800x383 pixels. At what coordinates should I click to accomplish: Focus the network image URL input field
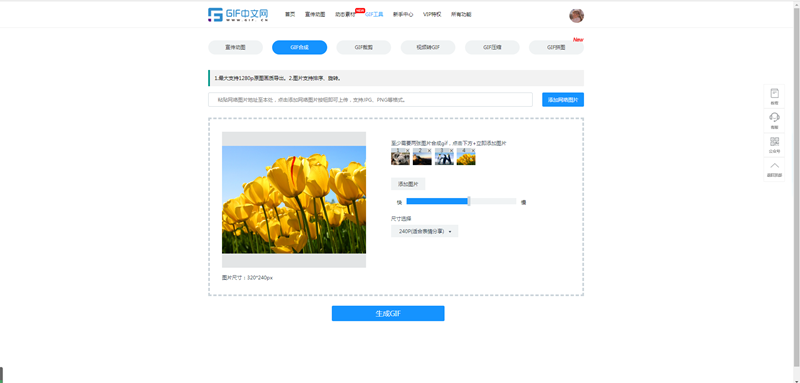(370, 100)
